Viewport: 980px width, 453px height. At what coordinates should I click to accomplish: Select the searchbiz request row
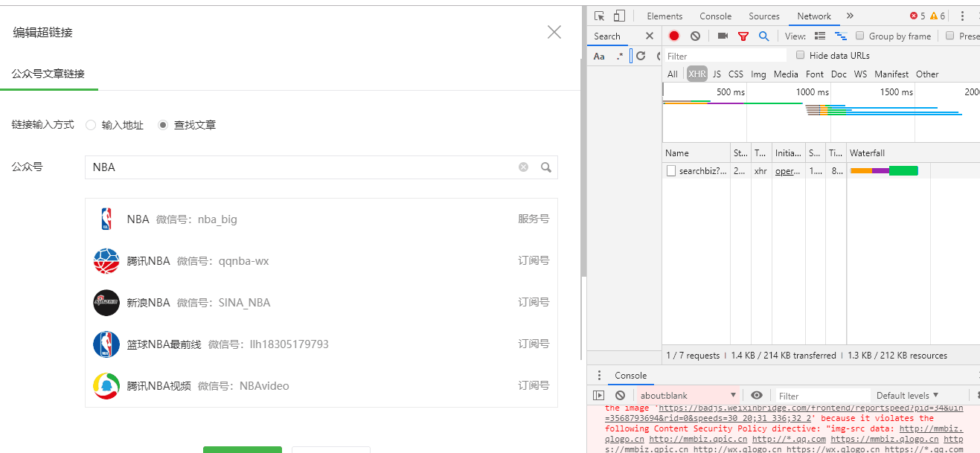tap(821, 171)
